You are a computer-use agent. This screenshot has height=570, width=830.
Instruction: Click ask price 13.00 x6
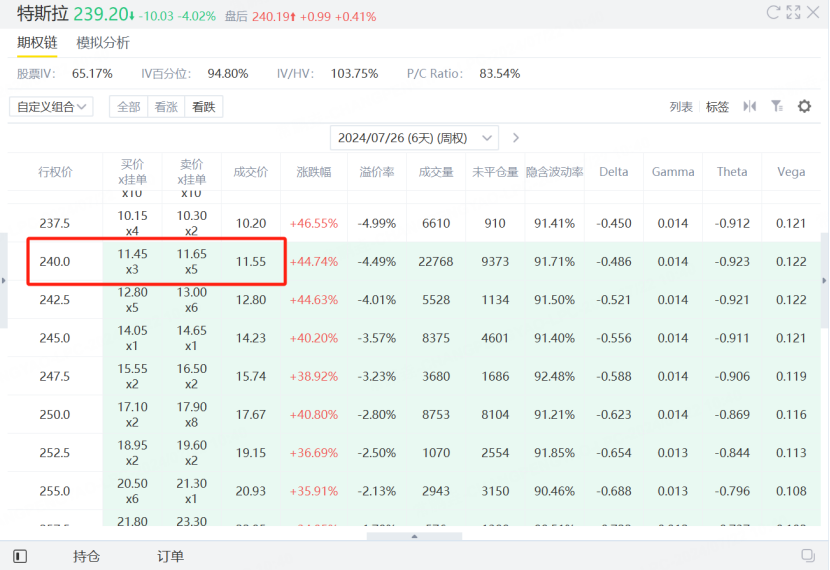pyautogui.click(x=192, y=300)
